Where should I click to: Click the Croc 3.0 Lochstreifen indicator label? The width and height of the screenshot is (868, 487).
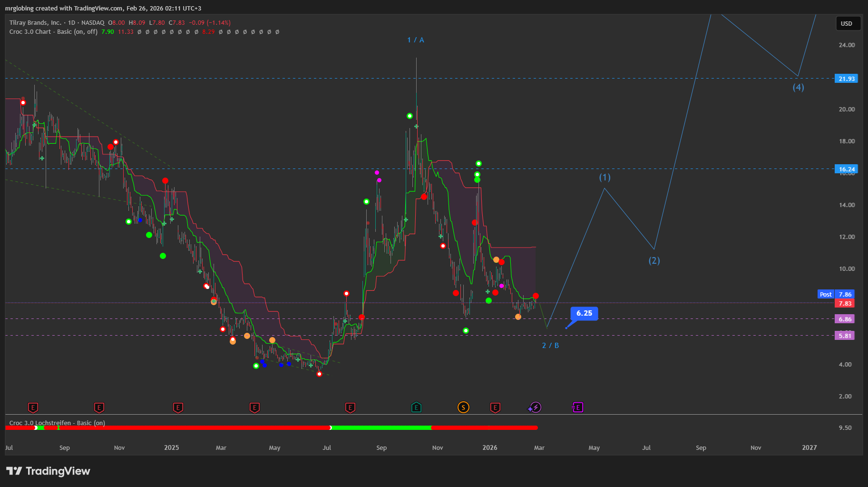[57, 423]
